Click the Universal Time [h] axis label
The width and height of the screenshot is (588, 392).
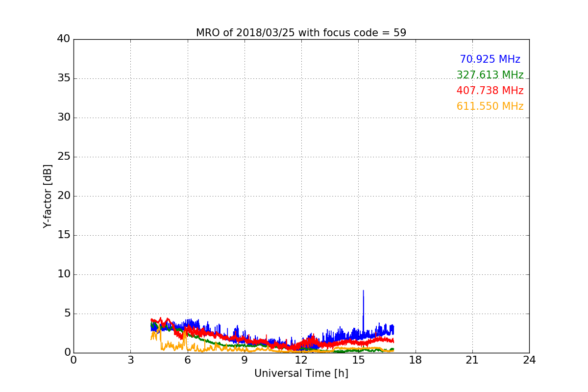[301, 373]
